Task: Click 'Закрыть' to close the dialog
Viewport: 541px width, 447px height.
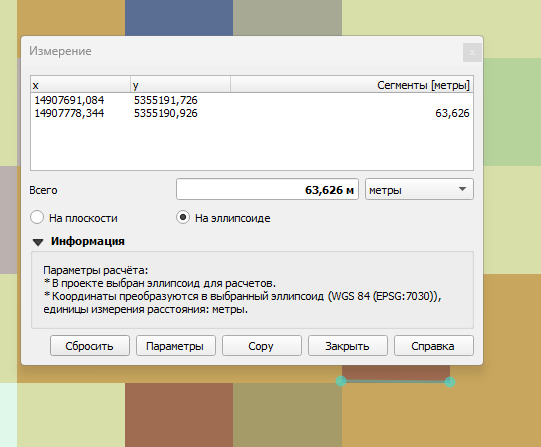Action: pos(347,346)
